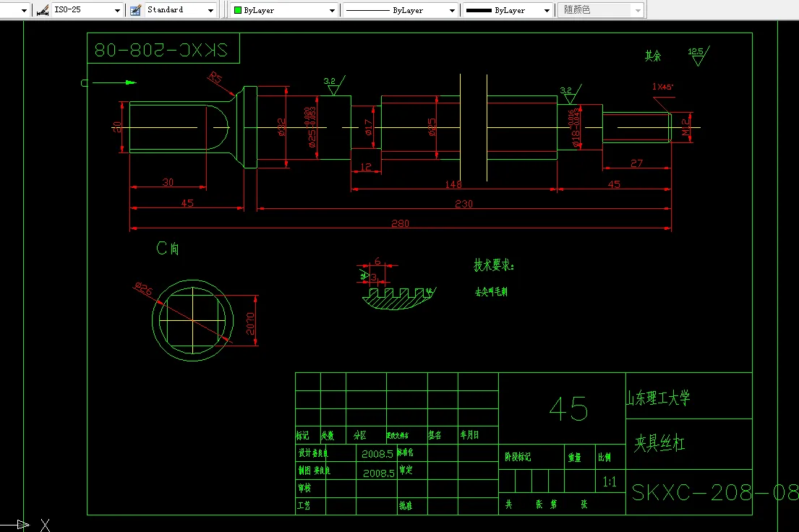The image size is (799, 532).
Task: Click the thick lineweight preview sample
Action: coord(479,10)
